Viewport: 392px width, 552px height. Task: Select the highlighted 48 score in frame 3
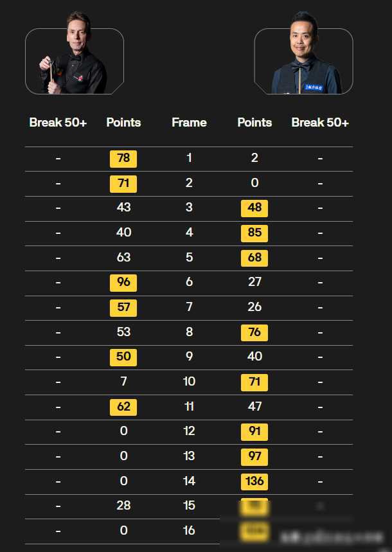coord(254,208)
